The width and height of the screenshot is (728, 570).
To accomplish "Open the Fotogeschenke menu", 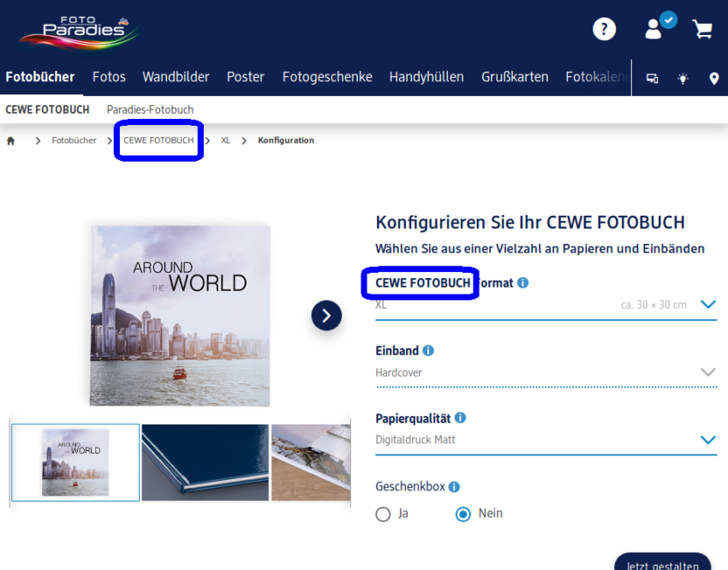I will point(327,77).
